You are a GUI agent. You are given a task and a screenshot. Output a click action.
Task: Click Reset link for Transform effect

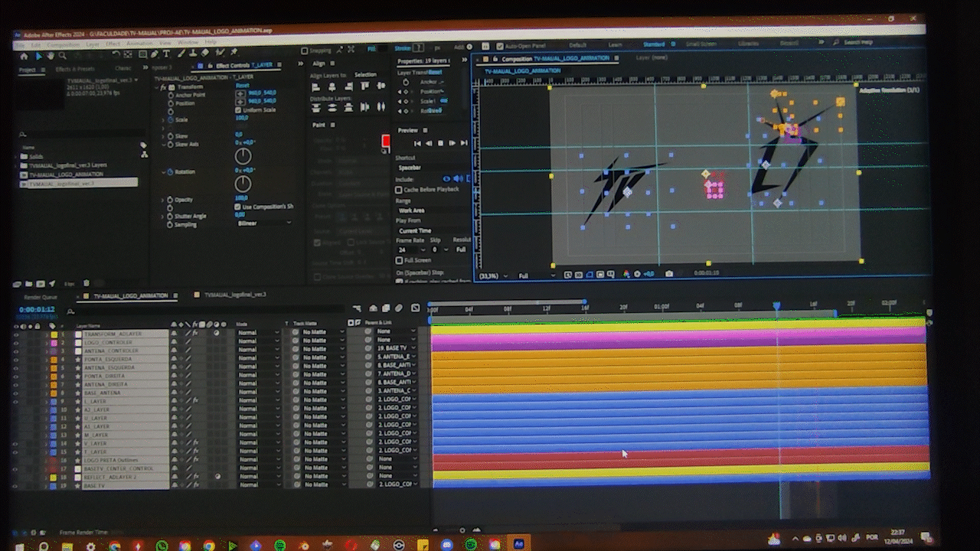(x=242, y=86)
